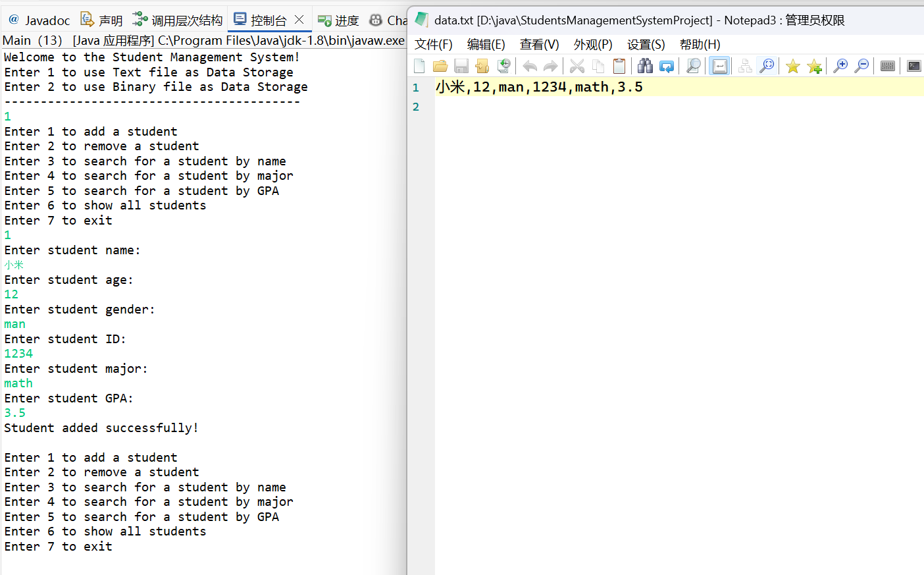The height and width of the screenshot is (575, 924).
Task: Open Replace with blue arrow icon
Action: (667, 66)
